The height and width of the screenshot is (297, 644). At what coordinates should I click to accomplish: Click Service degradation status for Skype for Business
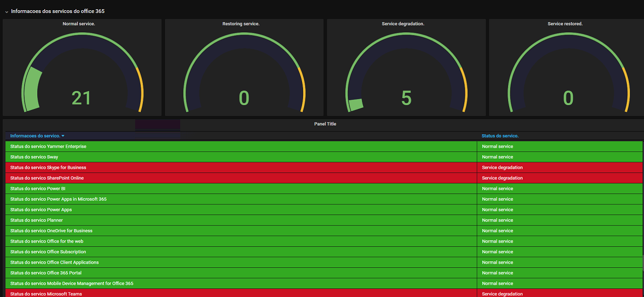502,168
